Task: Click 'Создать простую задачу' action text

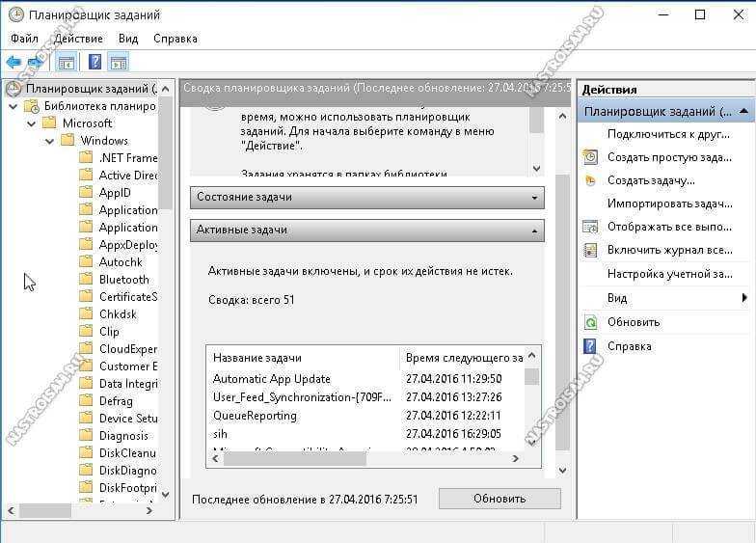Action: pyautogui.click(x=669, y=157)
